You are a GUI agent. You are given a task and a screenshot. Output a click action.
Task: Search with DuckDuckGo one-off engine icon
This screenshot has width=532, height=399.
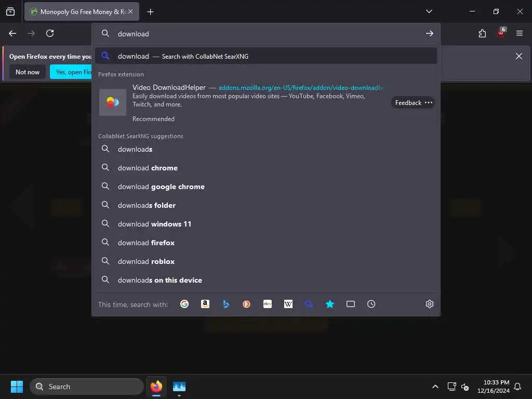pyautogui.click(x=247, y=304)
